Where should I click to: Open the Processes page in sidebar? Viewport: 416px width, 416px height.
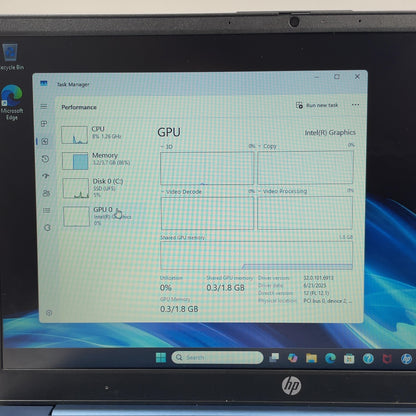pyautogui.click(x=44, y=124)
